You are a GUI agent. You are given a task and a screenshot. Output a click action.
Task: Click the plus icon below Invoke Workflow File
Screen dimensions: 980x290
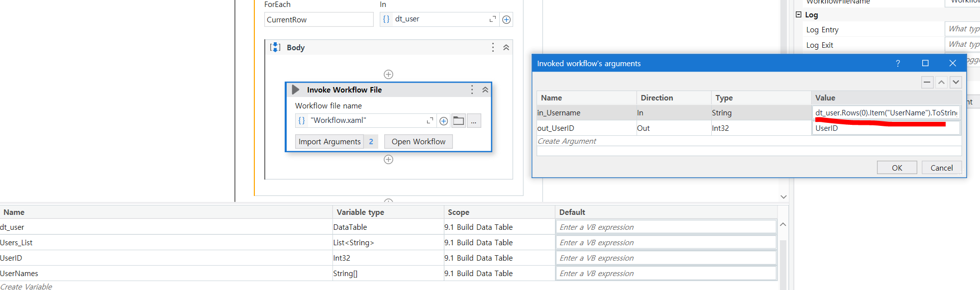pyautogui.click(x=389, y=160)
